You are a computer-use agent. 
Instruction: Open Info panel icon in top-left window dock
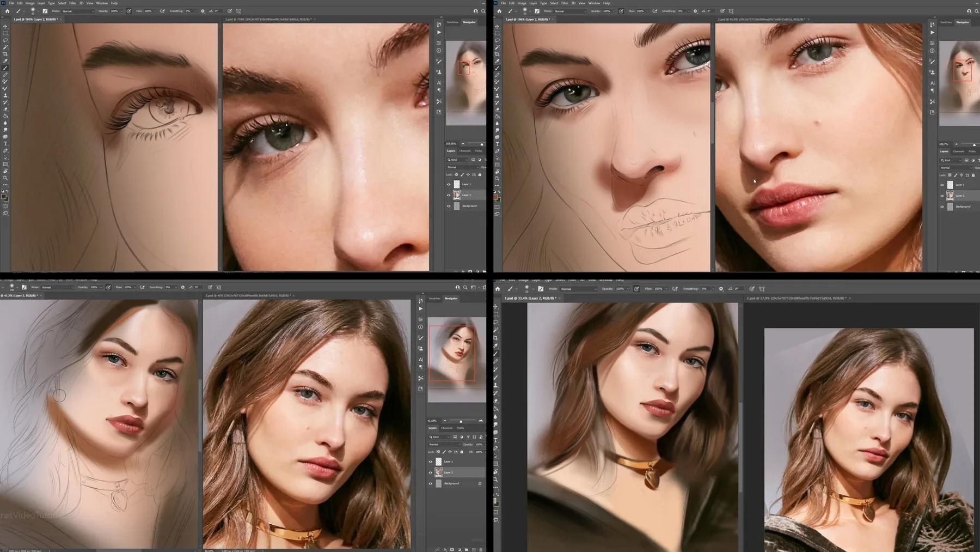click(439, 51)
